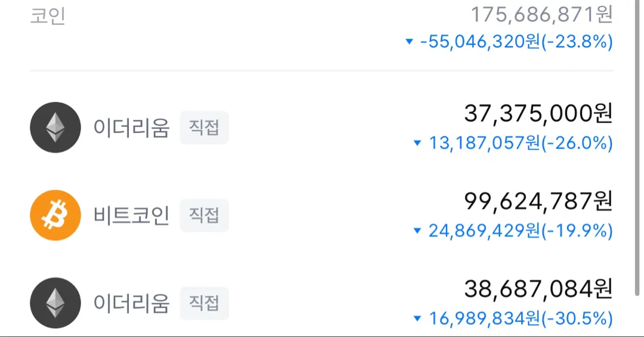Click the down triangle before 16,989,834원
Viewport: 644px width, 337px height.
click(x=417, y=319)
